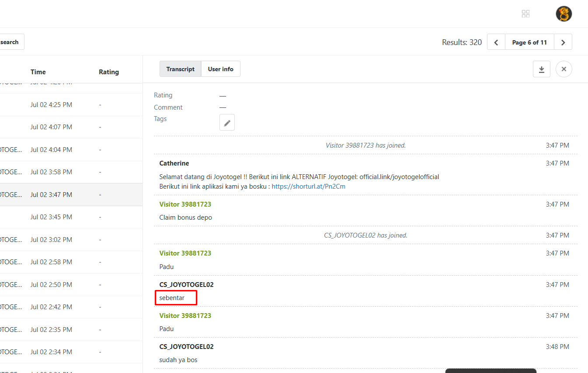588x373 pixels.
Task: Select the Jul 02 3:58 PM chat
Action: [x=71, y=172]
